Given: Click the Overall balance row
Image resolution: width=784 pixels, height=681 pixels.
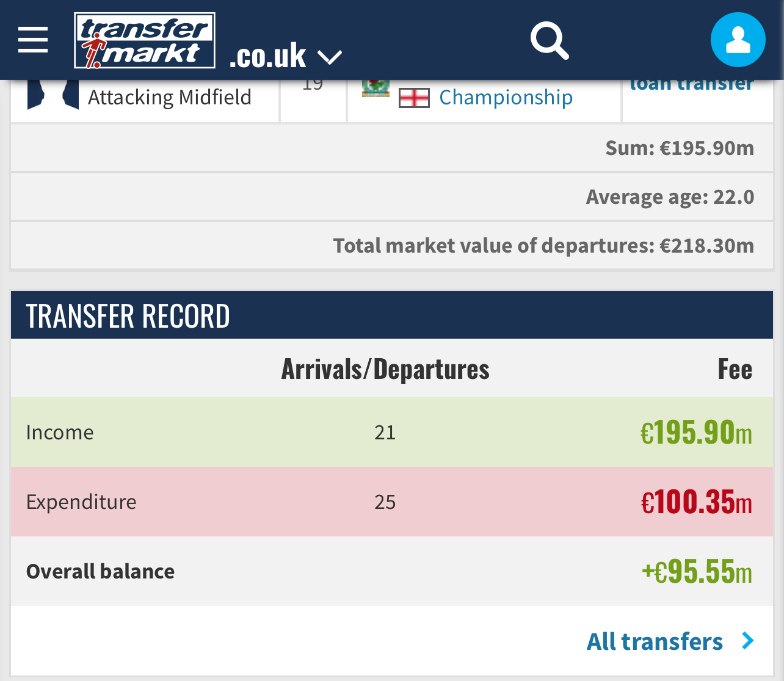Looking at the screenshot, I should tap(392, 571).
